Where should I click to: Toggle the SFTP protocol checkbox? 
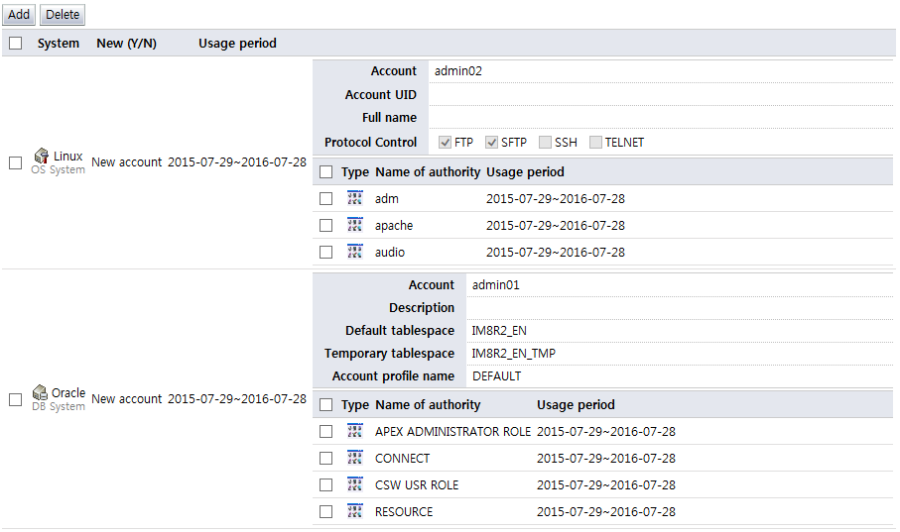(x=492, y=142)
